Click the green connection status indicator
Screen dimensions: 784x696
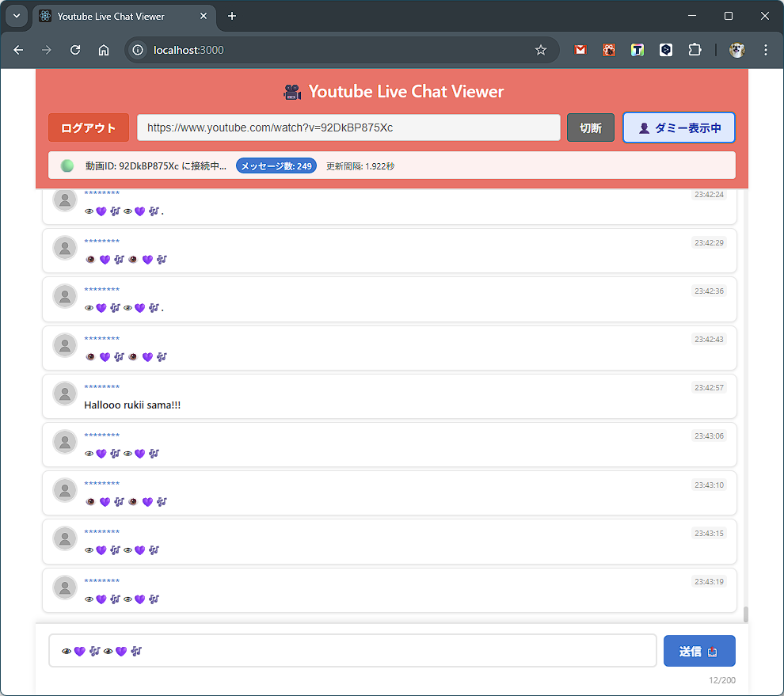67,166
